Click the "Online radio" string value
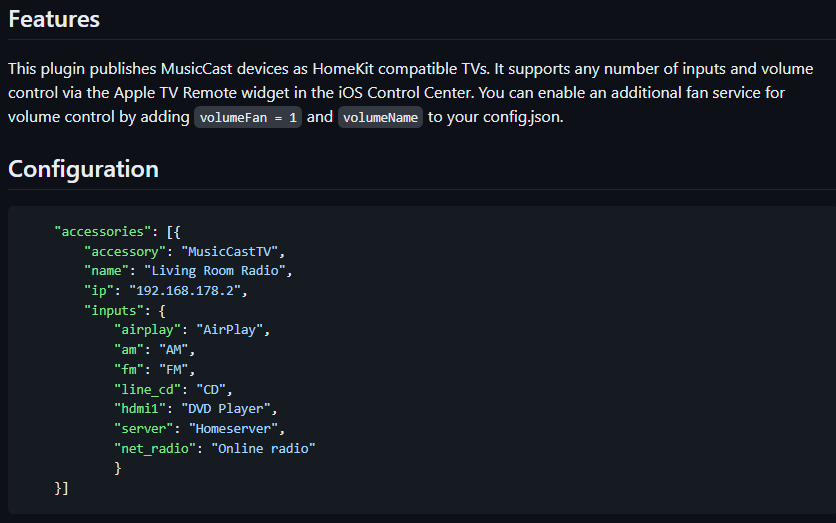The width and height of the screenshot is (836, 523). pyautogui.click(x=262, y=448)
